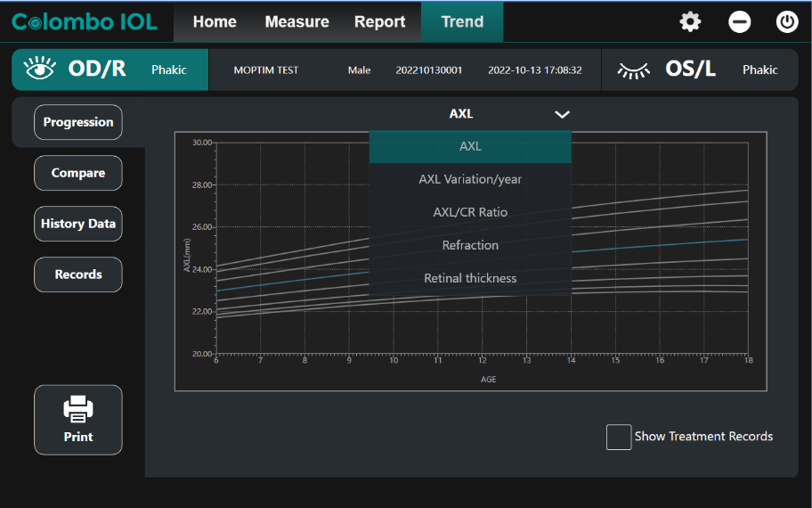The height and width of the screenshot is (508, 812).
Task: Pick Retinal thickness option
Action: point(470,278)
